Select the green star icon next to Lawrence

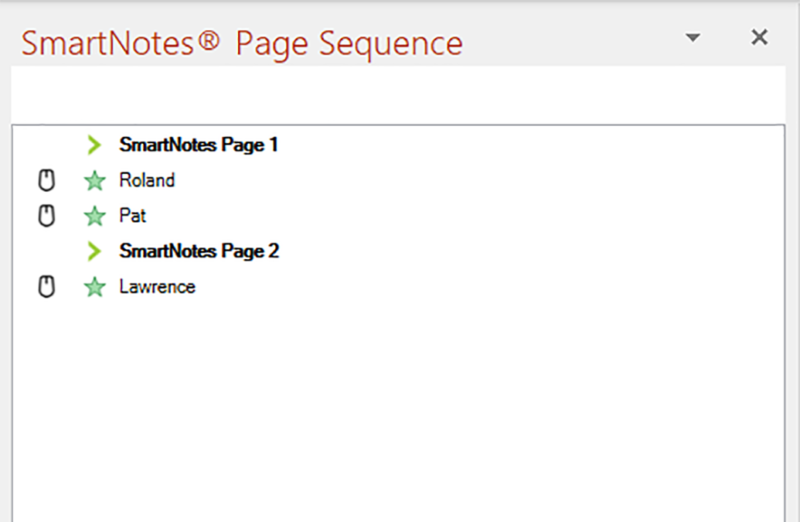95,287
